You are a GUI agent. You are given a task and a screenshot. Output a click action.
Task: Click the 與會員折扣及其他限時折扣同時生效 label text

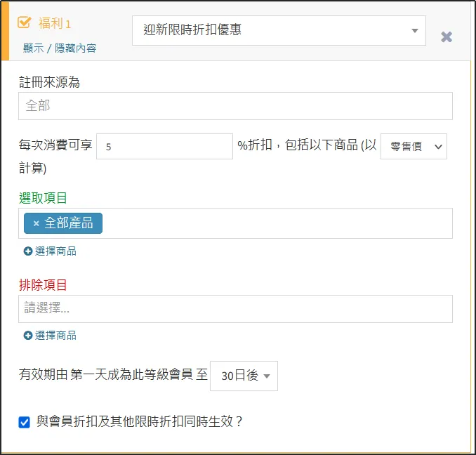tap(139, 422)
